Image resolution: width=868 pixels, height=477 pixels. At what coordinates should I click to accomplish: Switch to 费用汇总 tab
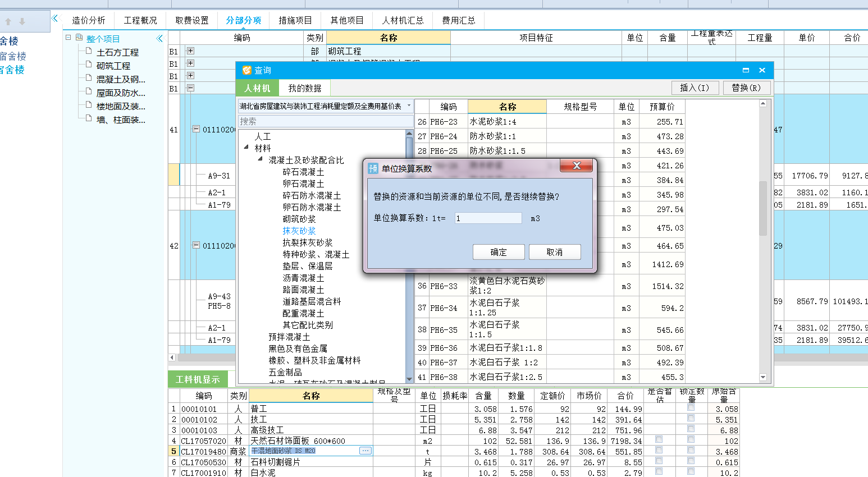459,20
